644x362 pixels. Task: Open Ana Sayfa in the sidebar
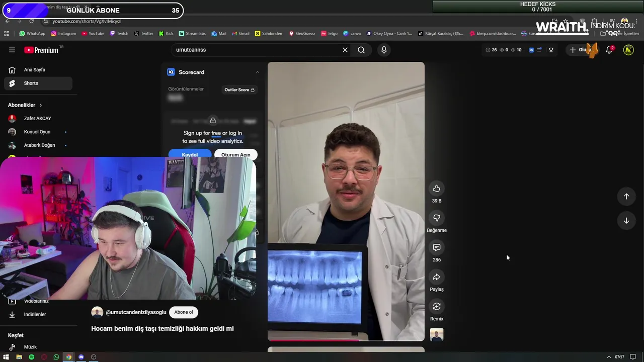(x=38, y=70)
